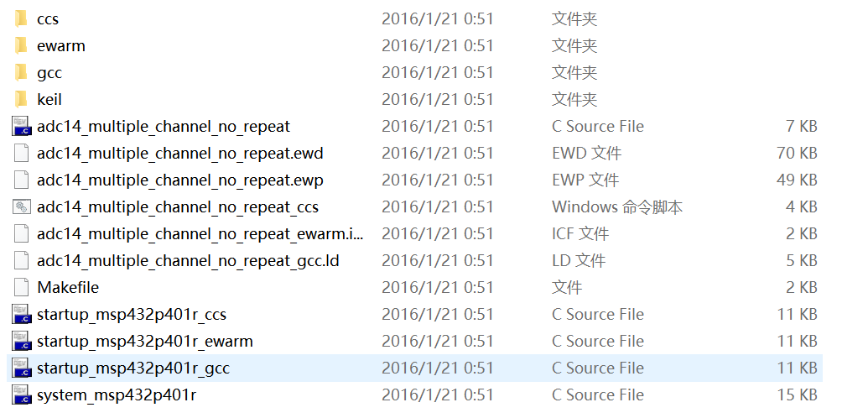The width and height of the screenshot is (868, 418).
Task: Click the Makefile file name
Action: (x=68, y=287)
